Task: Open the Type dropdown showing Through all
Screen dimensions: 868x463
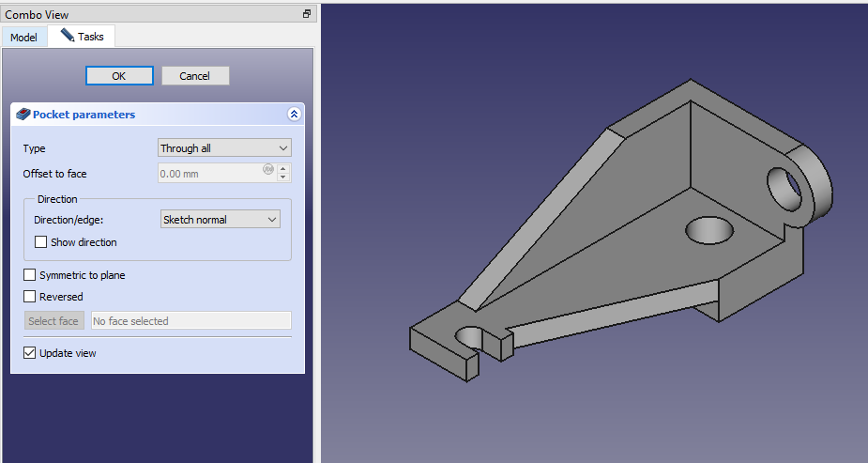Action: (224, 148)
